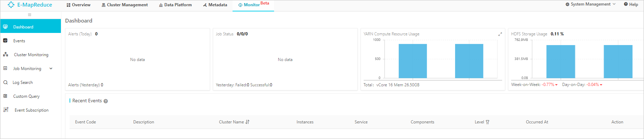This screenshot has width=644, height=139.
Task: Click the Service column header
Action: tap(361, 122)
